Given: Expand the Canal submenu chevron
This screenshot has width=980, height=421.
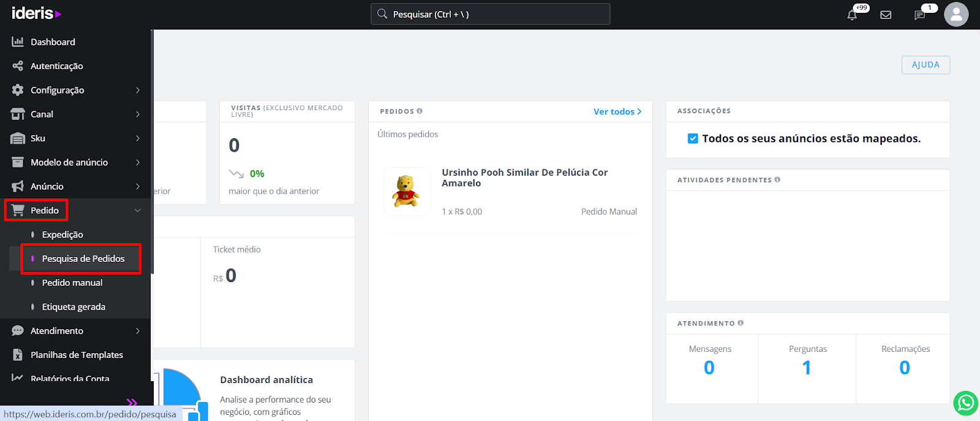Looking at the screenshot, I should pyautogui.click(x=138, y=114).
